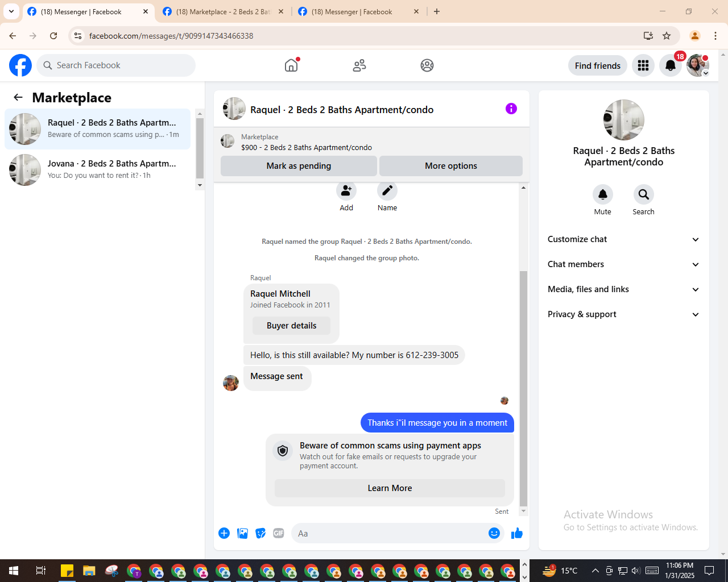The width and height of the screenshot is (728, 582).
Task: Click the conversation list scrollbar
Action: pyautogui.click(x=200, y=149)
